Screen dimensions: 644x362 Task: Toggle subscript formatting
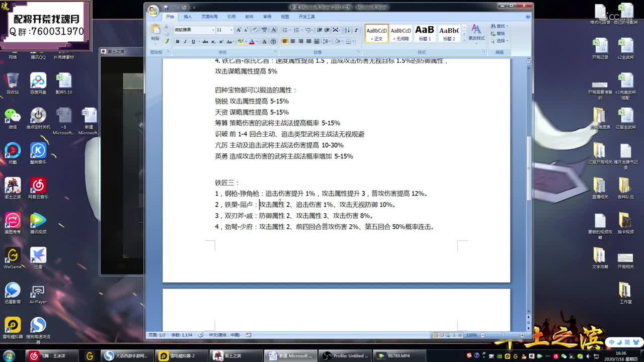[213, 42]
